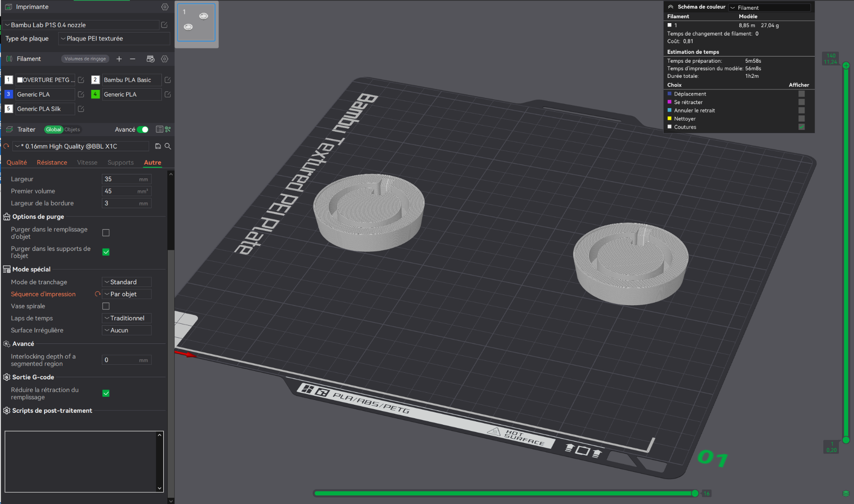Hide Coutures seams in the preview
This screenshot has width=854, height=504.
tap(802, 127)
